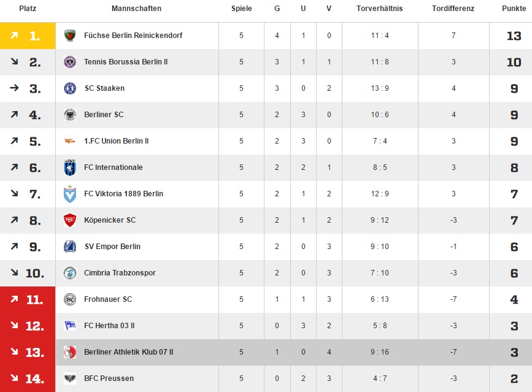Click the SV Empor Berlin emblem

coord(70,247)
